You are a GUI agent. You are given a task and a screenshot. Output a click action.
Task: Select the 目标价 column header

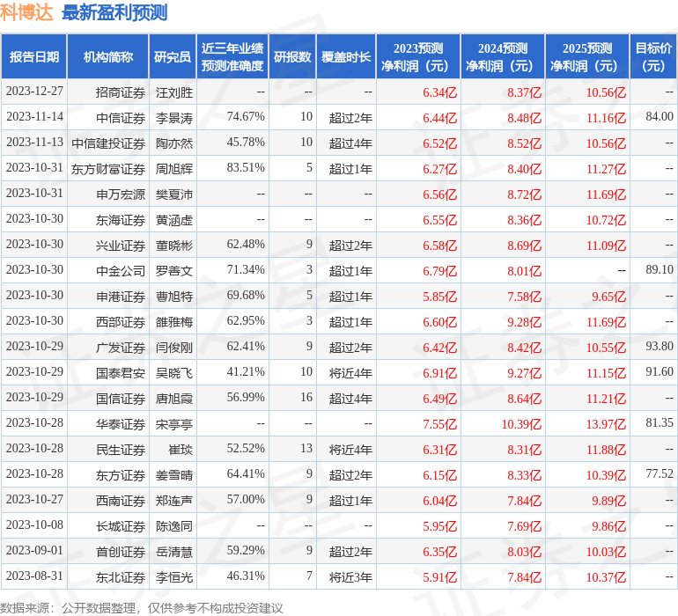pos(653,56)
